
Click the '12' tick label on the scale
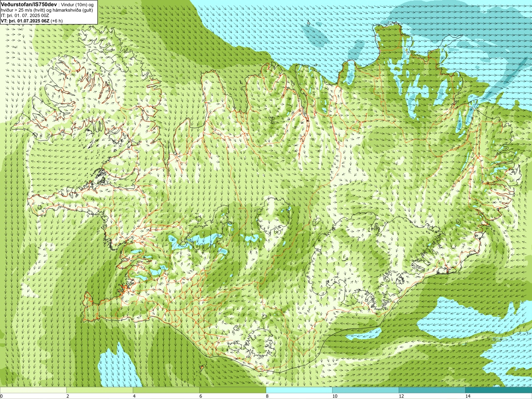(x=401, y=396)
